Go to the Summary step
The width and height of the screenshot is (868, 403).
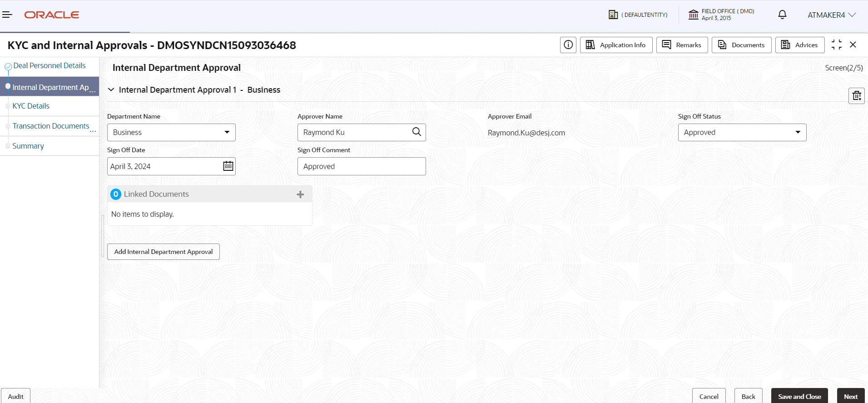point(28,146)
